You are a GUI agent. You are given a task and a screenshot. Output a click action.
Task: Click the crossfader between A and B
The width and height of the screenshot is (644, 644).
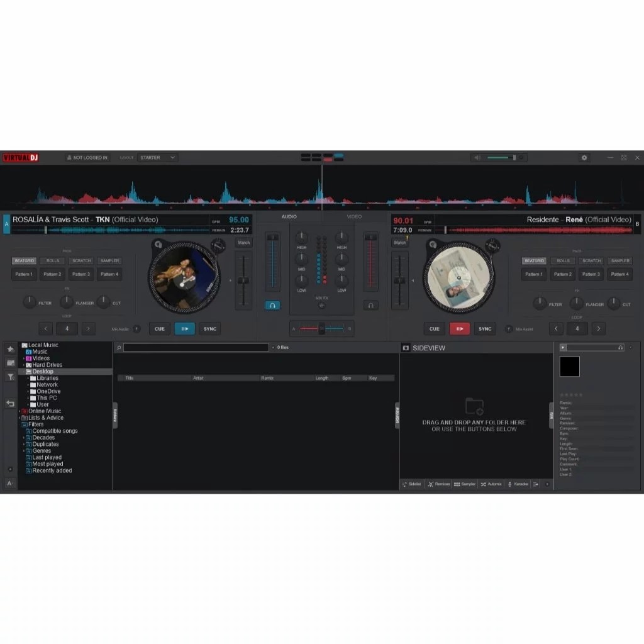click(321, 328)
